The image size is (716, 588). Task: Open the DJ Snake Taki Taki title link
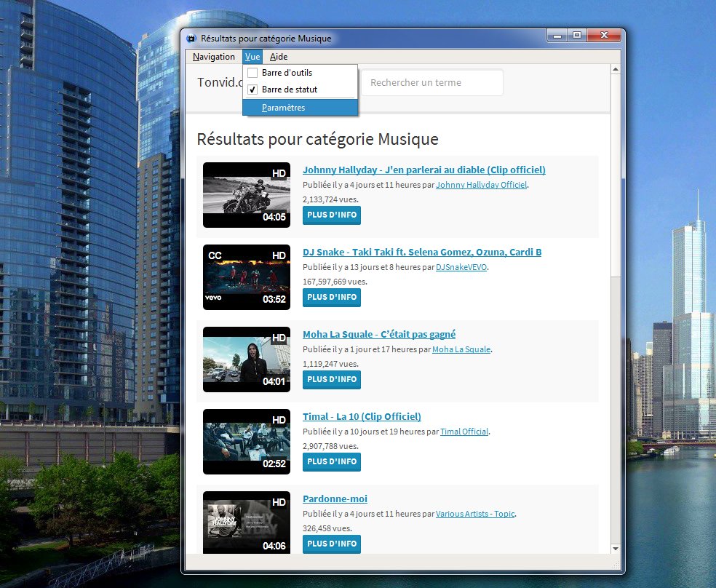422,252
